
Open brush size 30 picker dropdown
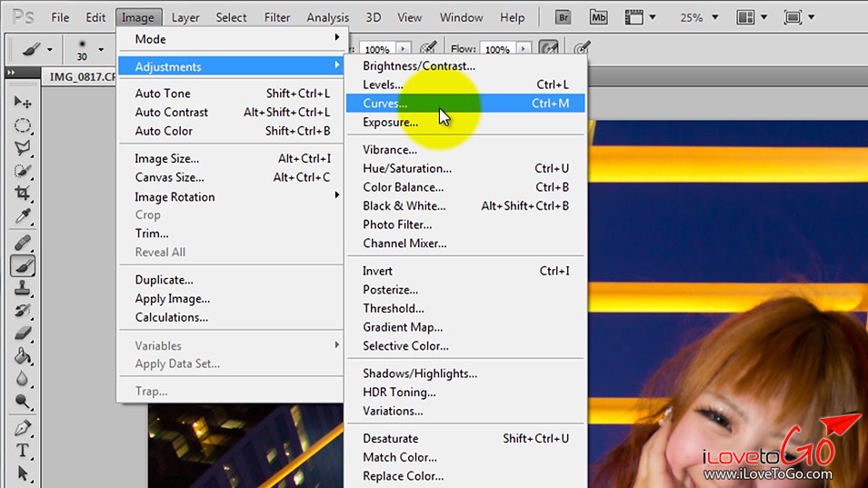(x=101, y=50)
